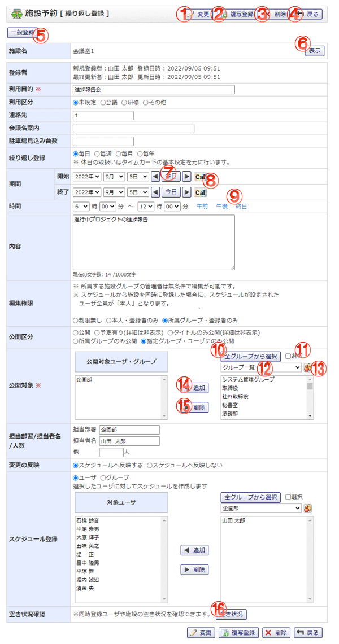Click the facility reservation icon in header
This screenshot has height=644, width=339.
click(16, 14)
